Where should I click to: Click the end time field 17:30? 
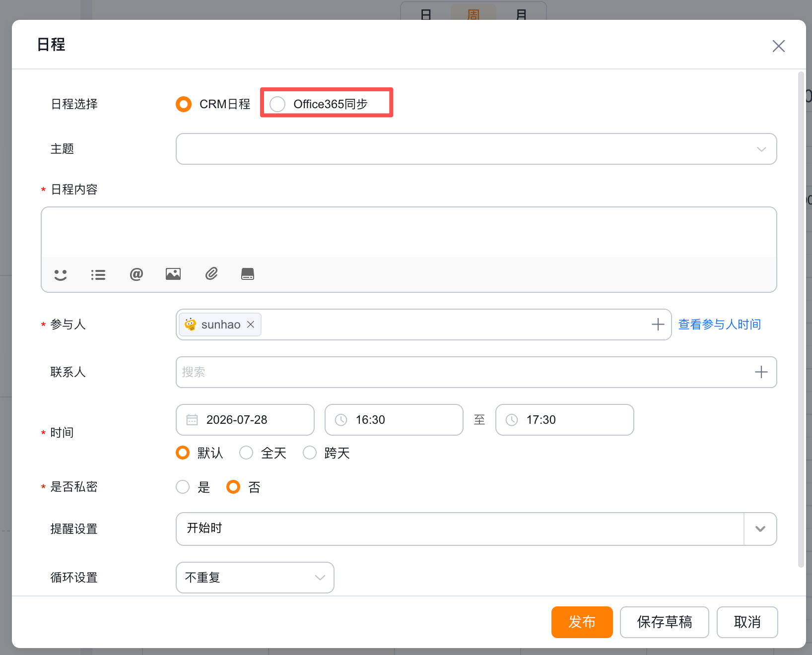point(565,420)
